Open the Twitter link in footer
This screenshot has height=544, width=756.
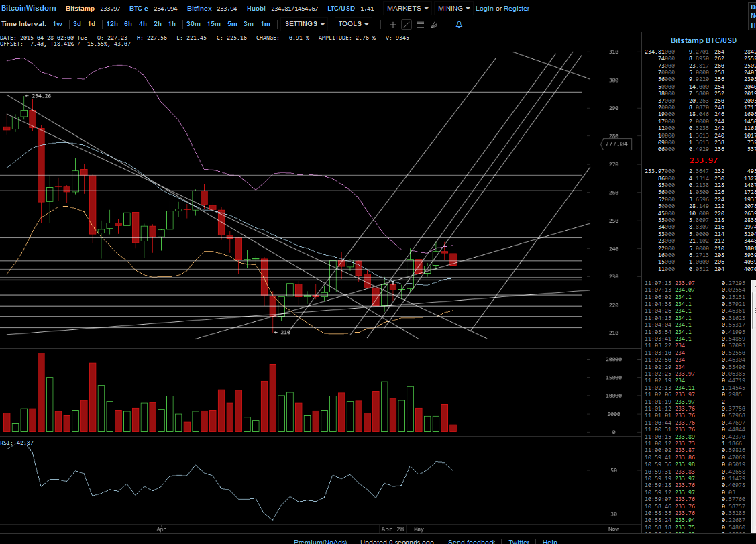[x=519, y=541]
